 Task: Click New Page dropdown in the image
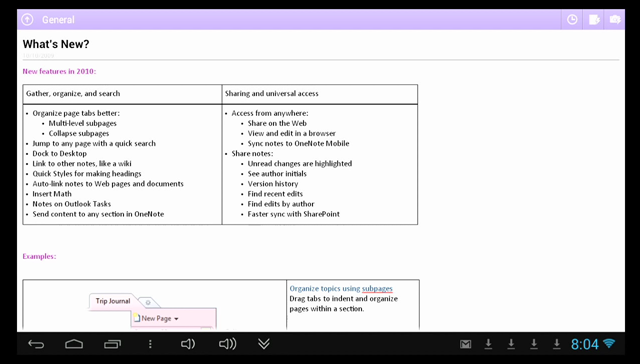(x=156, y=318)
